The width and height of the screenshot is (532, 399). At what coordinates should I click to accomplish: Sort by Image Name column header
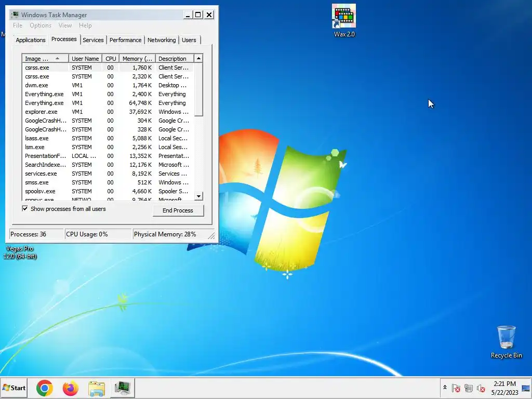pos(46,59)
